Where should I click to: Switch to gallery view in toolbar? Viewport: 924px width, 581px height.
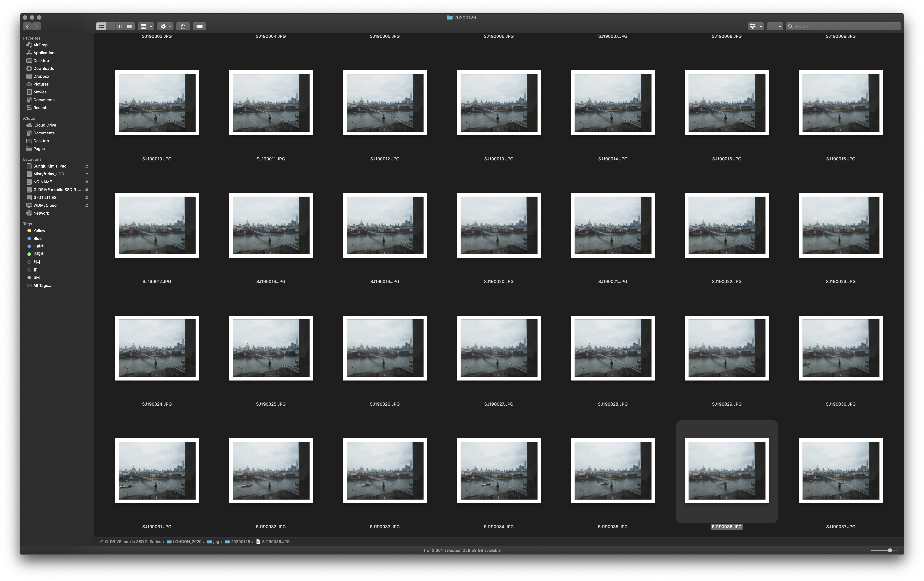coord(130,27)
